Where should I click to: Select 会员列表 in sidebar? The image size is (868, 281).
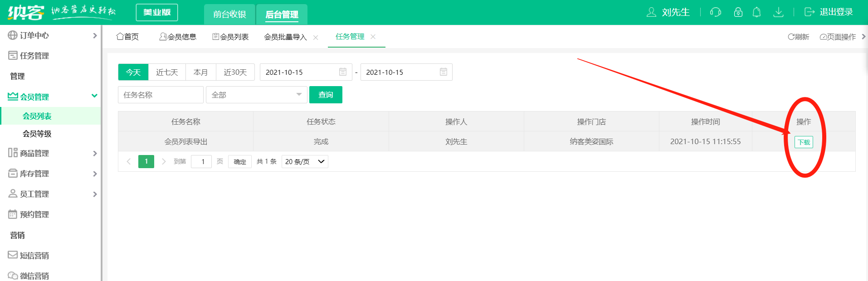pyautogui.click(x=37, y=116)
